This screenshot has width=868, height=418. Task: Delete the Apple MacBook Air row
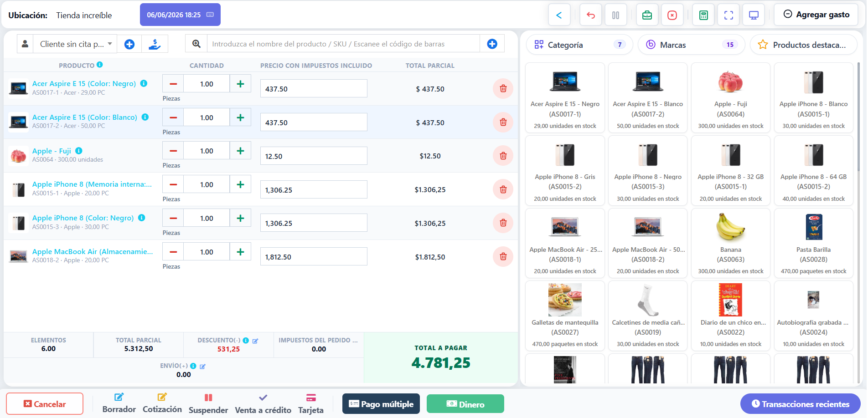tap(503, 256)
